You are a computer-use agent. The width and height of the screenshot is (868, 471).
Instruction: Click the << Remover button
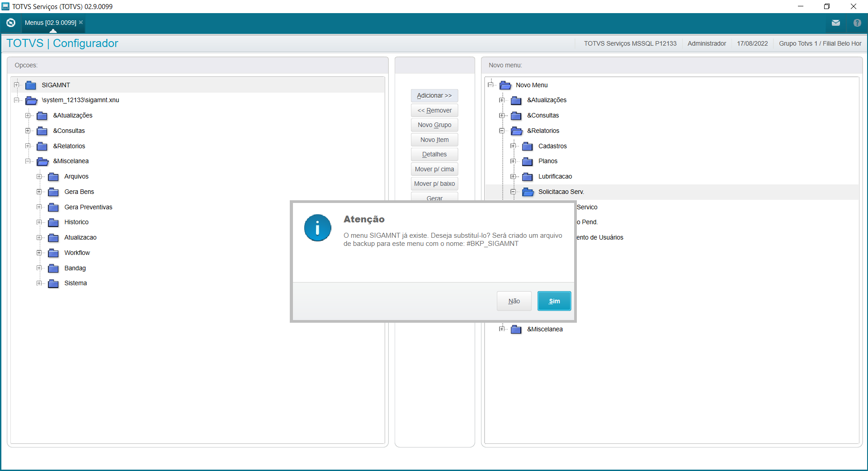(434, 110)
